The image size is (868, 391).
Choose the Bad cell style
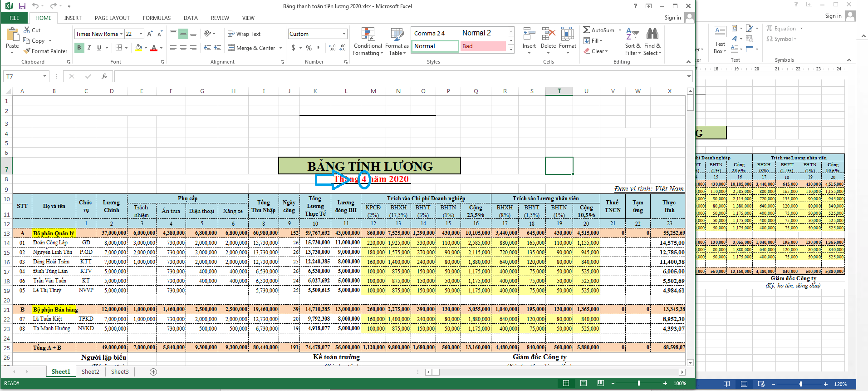483,46
